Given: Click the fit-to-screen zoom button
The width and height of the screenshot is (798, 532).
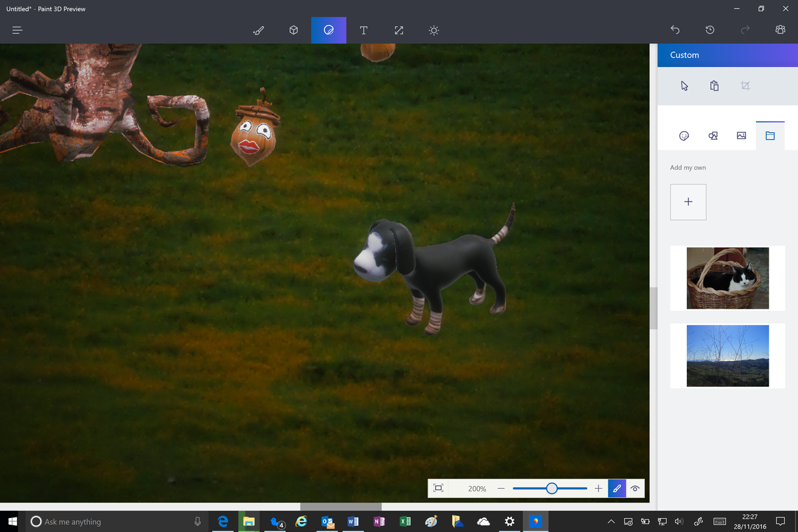Looking at the screenshot, I should (438, 488).
